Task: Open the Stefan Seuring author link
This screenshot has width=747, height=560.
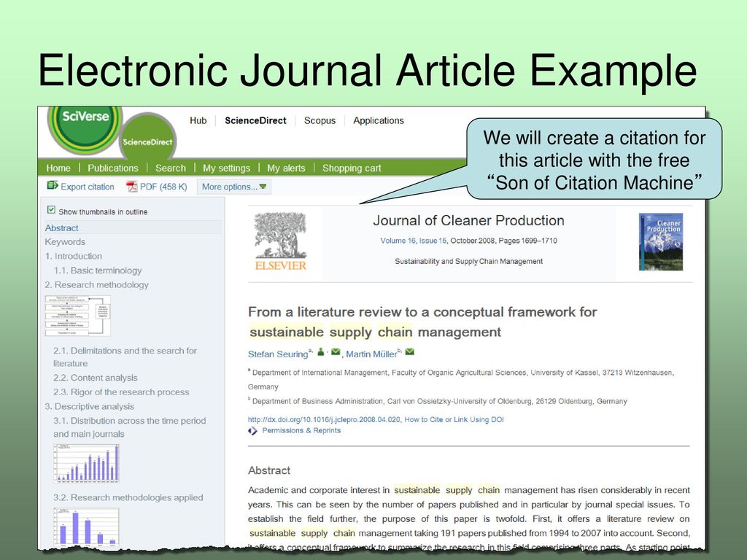Action: point(278,354)
